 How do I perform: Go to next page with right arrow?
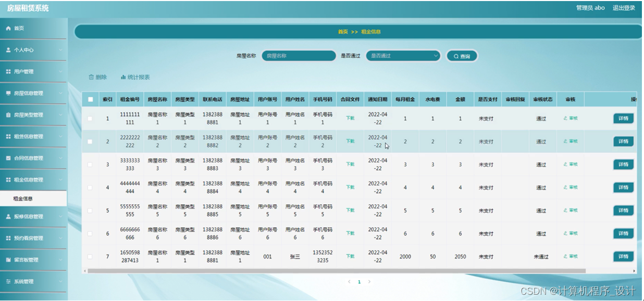pyautogui.click(x=369, y=282)
